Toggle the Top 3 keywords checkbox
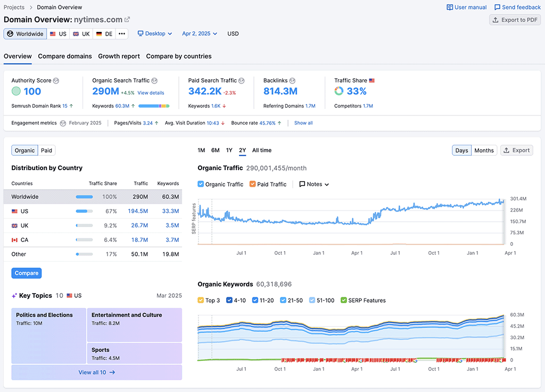This screenshot has width=545, height=392. tap(201, 300)
